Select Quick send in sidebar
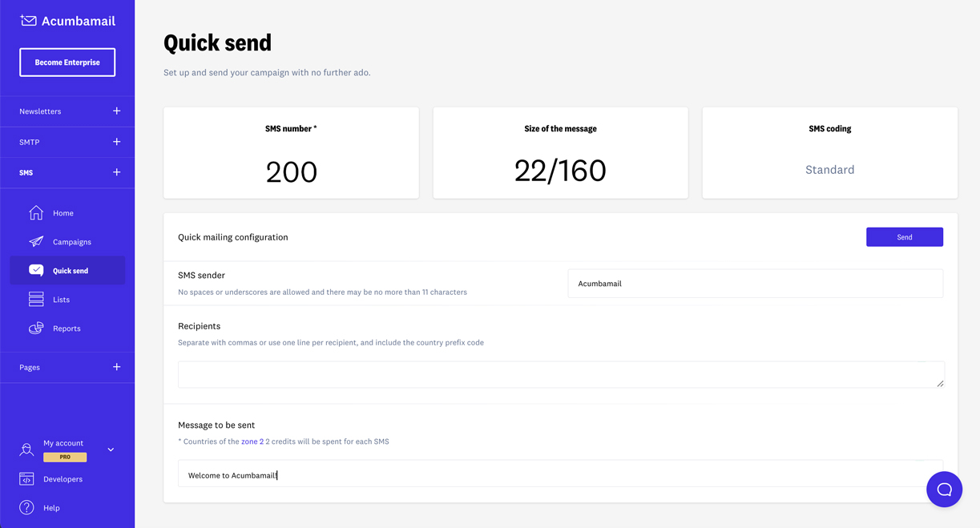Image resolution: width=980 pixels, height=528 pixels. (67, 271)
